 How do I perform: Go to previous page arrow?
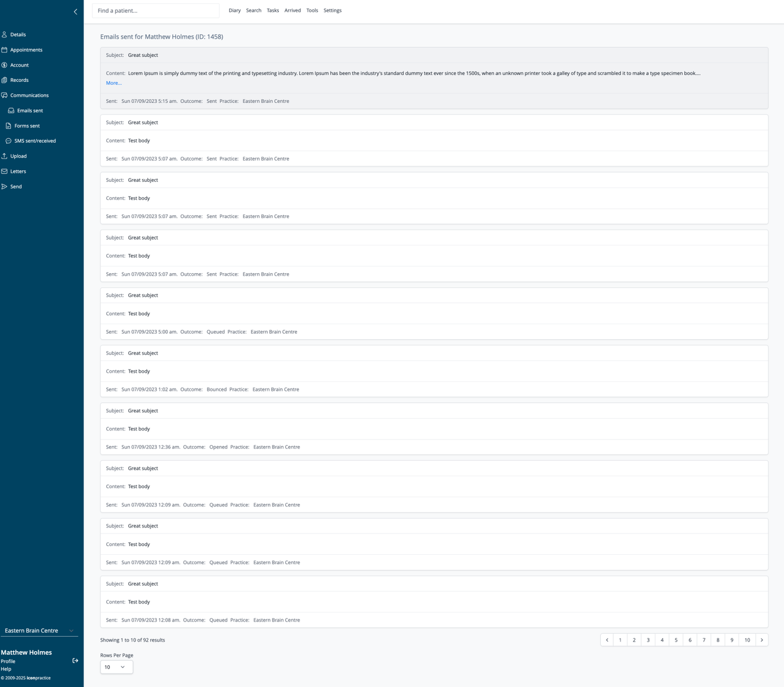[607, 640]
